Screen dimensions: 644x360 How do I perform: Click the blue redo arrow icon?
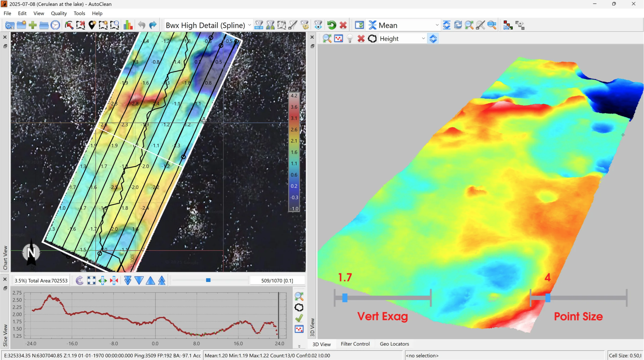tap(153, 25)
